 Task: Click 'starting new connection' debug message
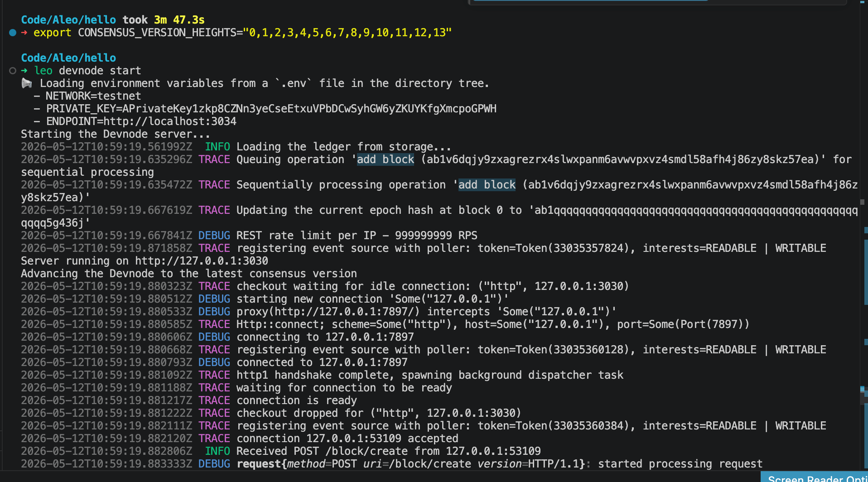(373, 299)
